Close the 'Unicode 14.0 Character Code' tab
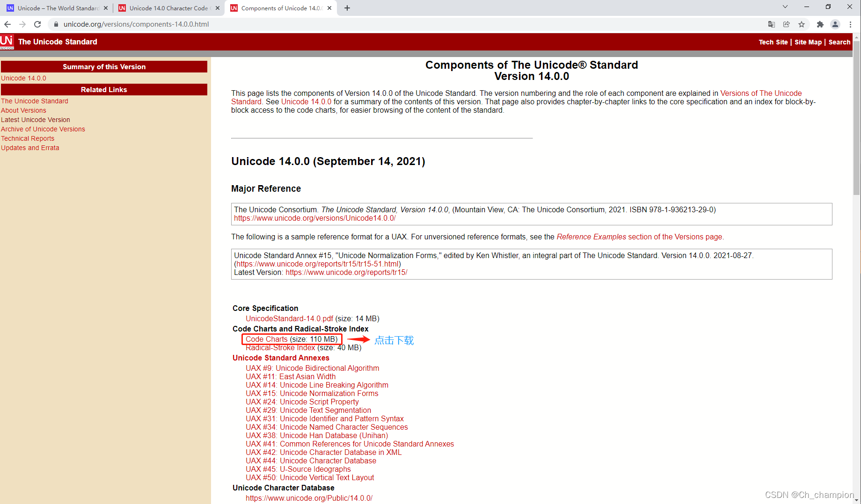This screenshot has width=861, height=504. click(218, 8)
